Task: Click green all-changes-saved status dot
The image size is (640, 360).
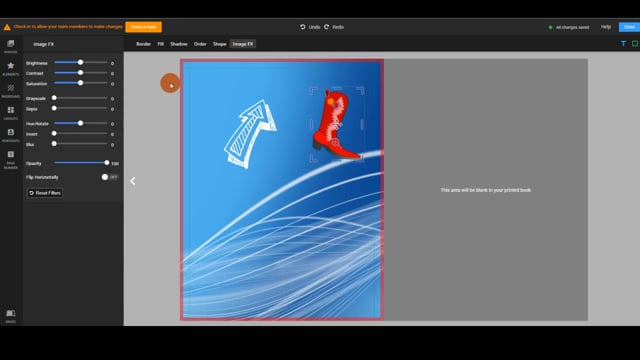Action: (x=550, y=27)
